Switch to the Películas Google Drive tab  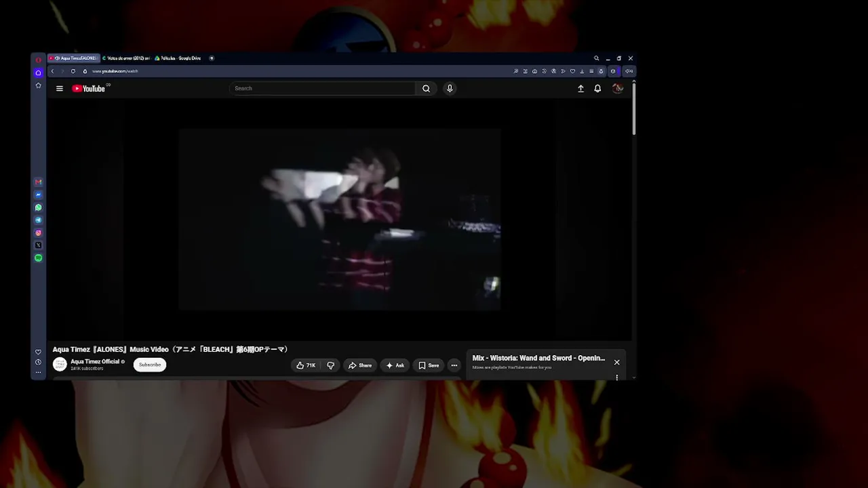[178, 58]
